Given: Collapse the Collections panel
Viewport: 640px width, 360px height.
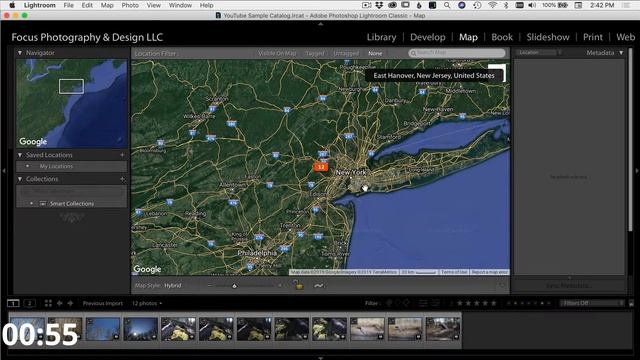Looking at the screenshot, I should point(20,179).
